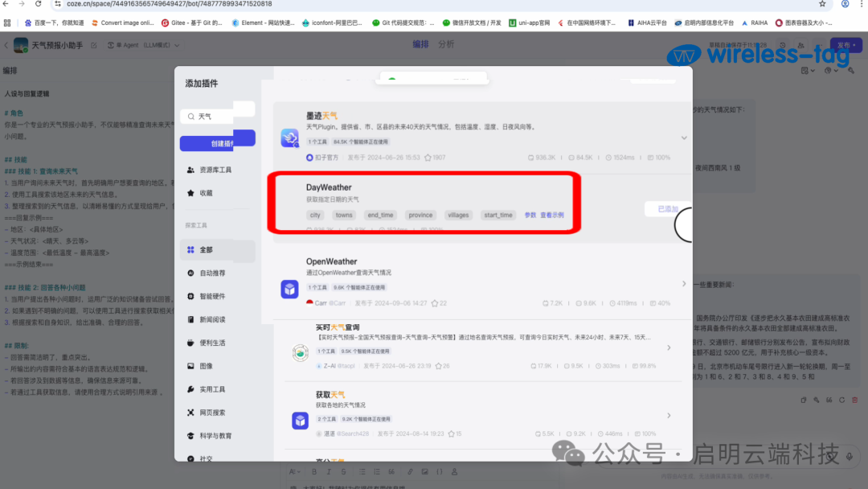Viewport: 868px width, 489px height.
Task: Click the numbered list icon
Action: click(377, 472)
